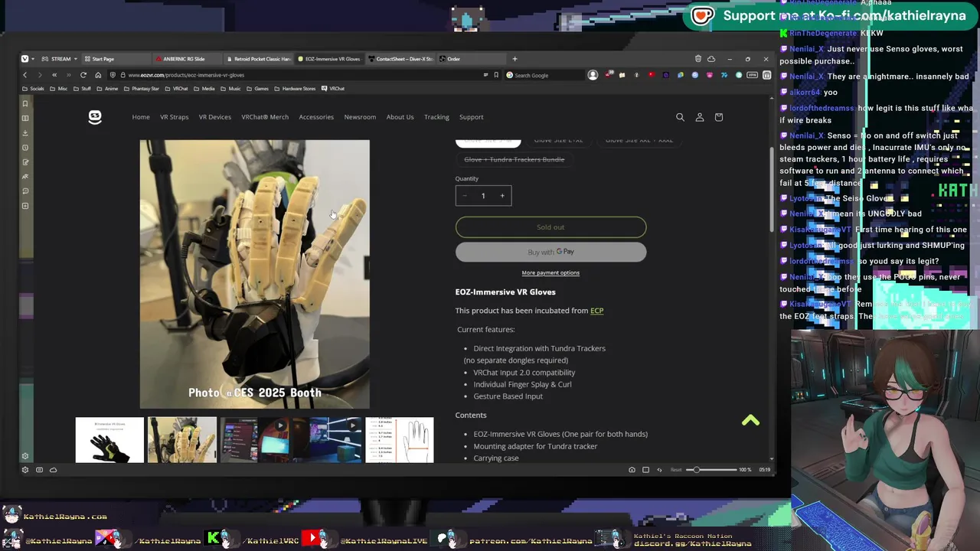Open the Notes sidebar panel
Image resolution: width=980 pixels, height=551 pixels.
pyautogui.click(x=25, y=162)
